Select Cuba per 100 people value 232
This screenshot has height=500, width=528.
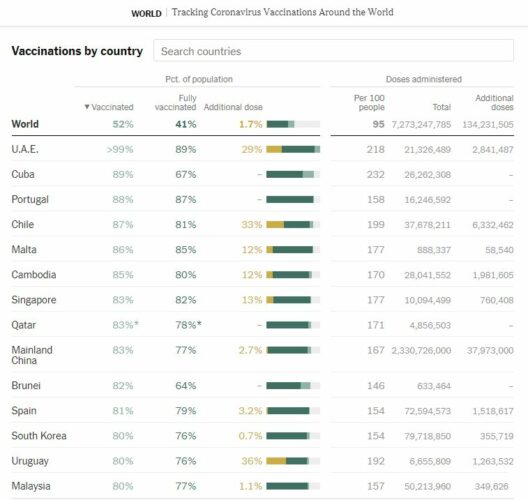(375, 174)
